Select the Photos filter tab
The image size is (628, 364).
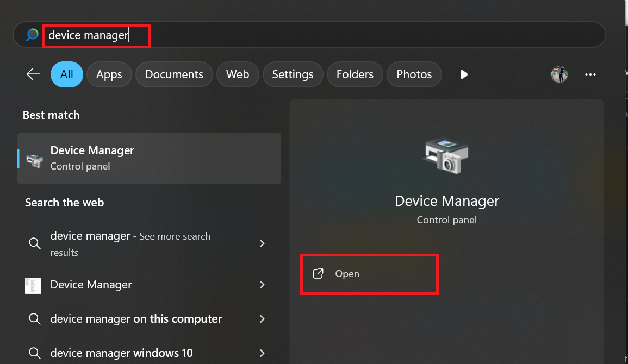point(414,74)
